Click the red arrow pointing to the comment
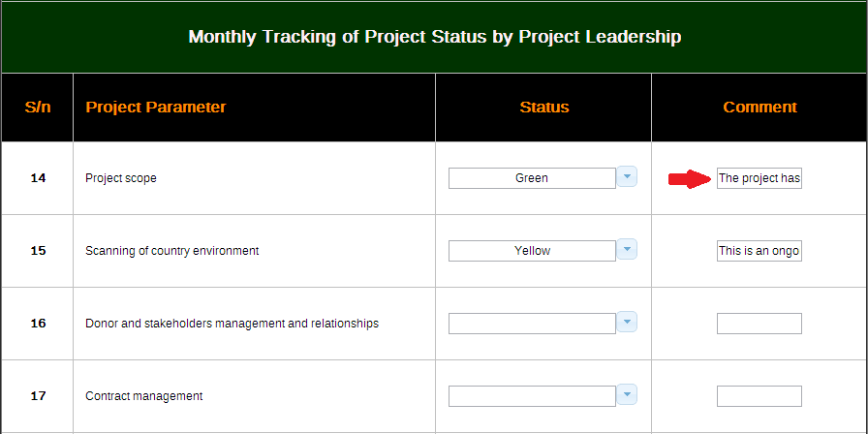The height and width of the screenshot is (434, 868). coord(690,178)
